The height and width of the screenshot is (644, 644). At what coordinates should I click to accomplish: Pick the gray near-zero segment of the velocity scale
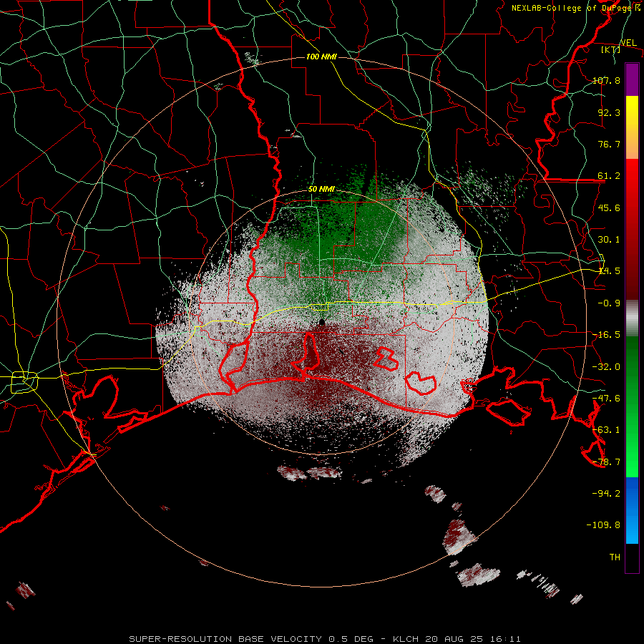tap(632, 318)
